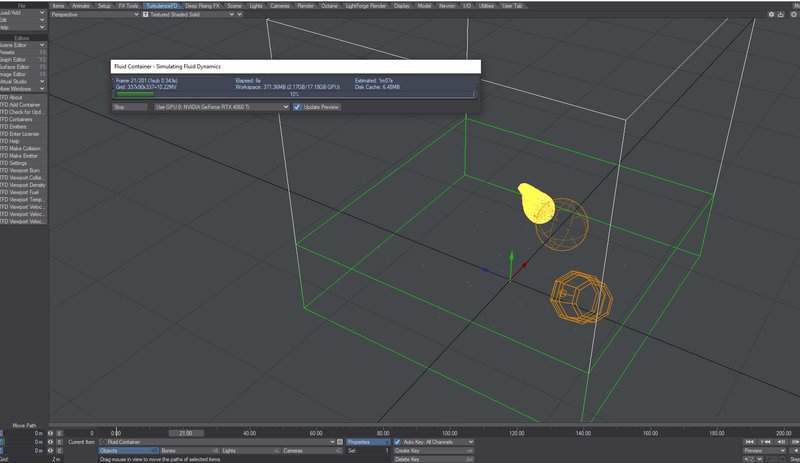Viewport: 800px width, 463px height.
Task: Select Objects edit mode button
Action: coord(129,451)
